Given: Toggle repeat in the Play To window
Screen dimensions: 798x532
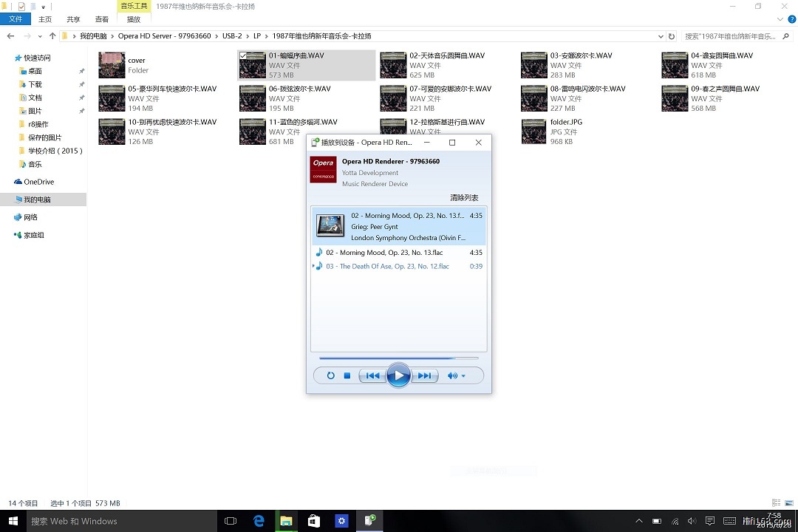Looking at the screenshot, I should point(330,376).
